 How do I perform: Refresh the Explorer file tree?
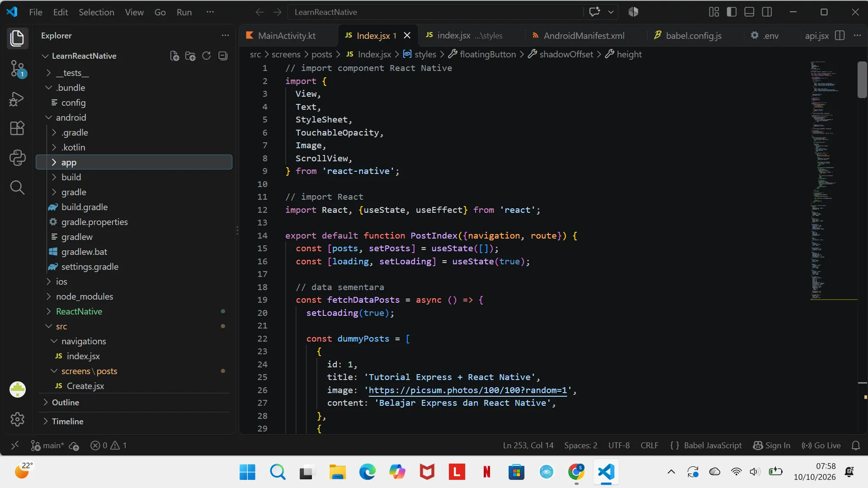tap(207, 56)
